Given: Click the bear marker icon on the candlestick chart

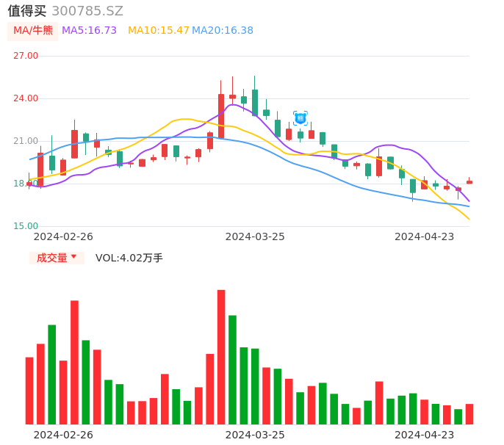Looking at the screenshot, I should (300, 118).
